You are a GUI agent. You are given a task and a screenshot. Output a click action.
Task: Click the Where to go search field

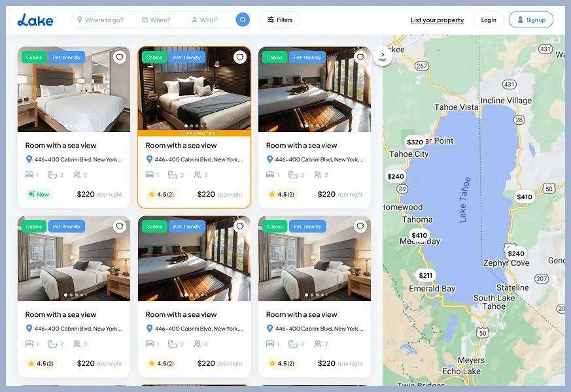tap(104, 20)
